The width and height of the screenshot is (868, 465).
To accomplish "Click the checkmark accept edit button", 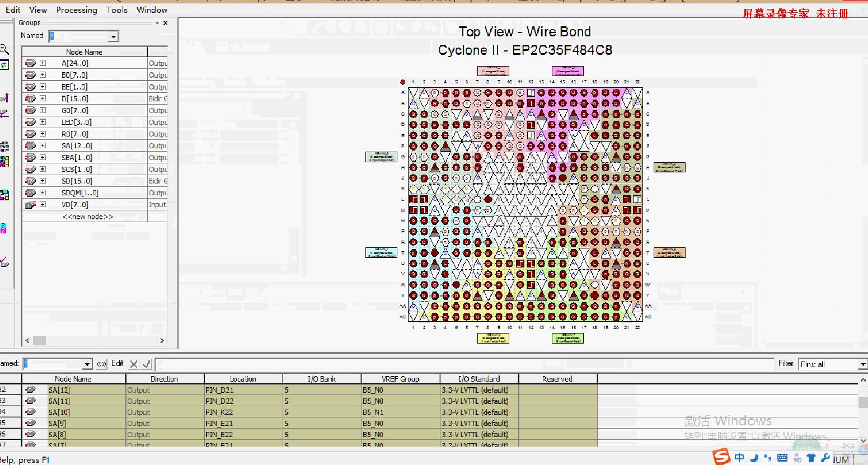I will [x=147, y=364].
